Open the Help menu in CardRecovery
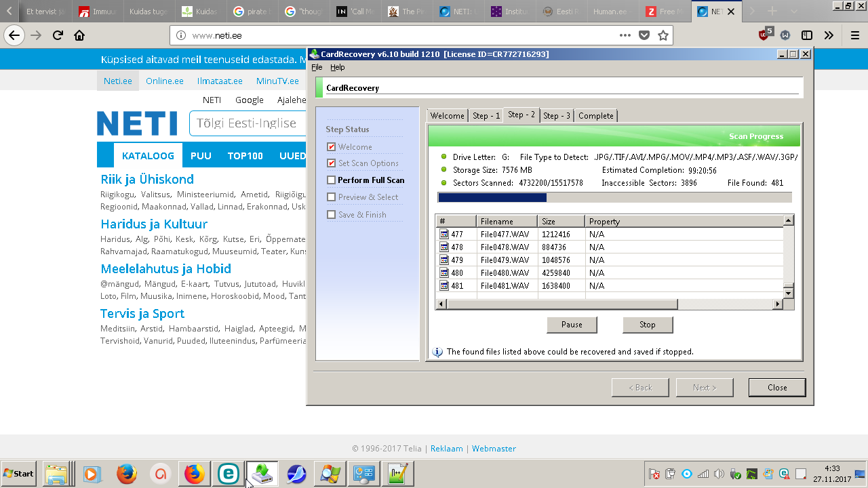Viewport: 868px width, 488px height. point(338,67)
